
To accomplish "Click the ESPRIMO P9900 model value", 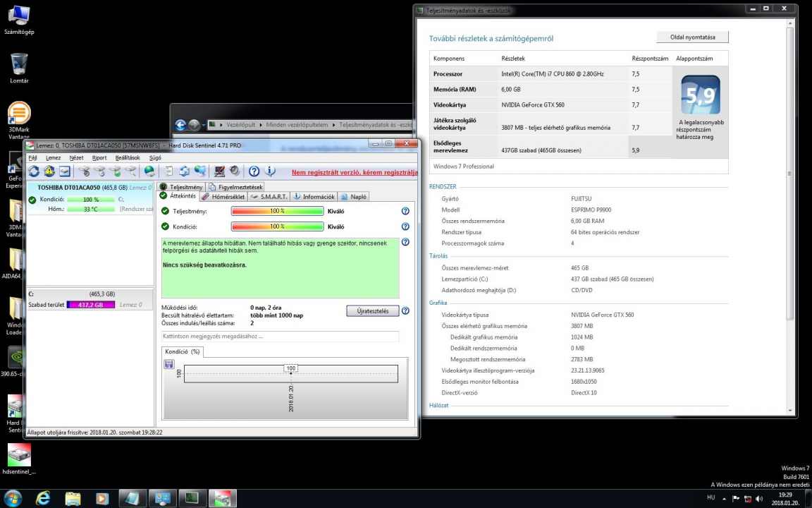I will [591, 210].
